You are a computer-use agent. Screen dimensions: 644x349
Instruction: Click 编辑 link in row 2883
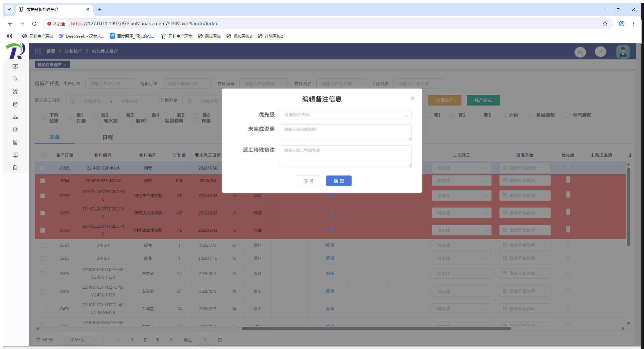click(x=330, y=245)
